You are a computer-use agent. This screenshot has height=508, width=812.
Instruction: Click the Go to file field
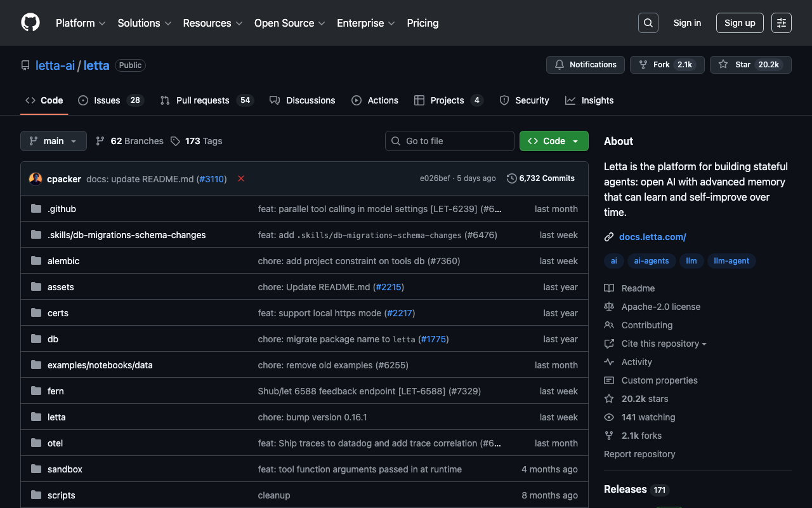click(449, 141)
